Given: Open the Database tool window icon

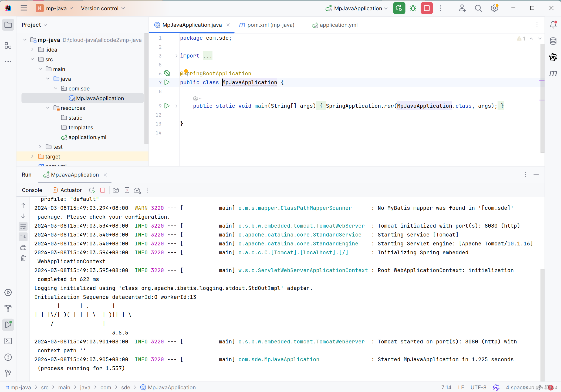Looking at the screenshot, I should (553, 41).
